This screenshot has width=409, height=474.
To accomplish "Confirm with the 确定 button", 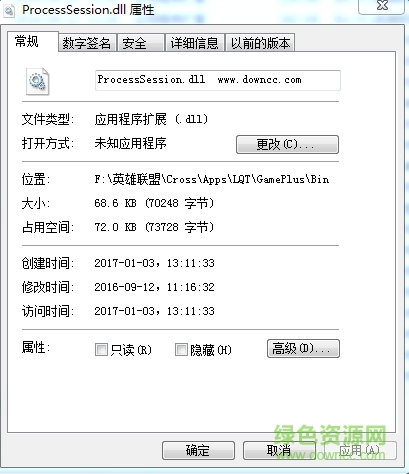I will (x=198, y=451).
